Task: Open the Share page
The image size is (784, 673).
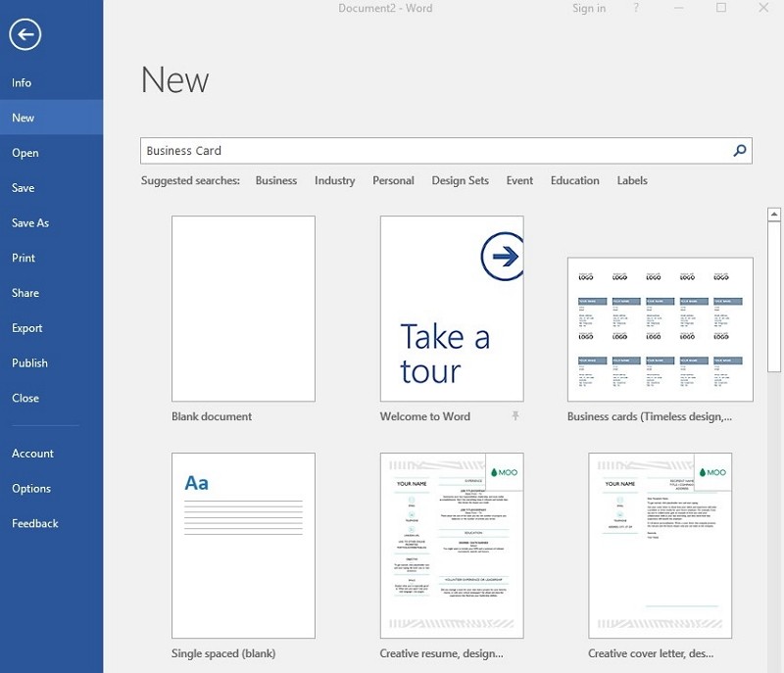Action: coord(52,293)
